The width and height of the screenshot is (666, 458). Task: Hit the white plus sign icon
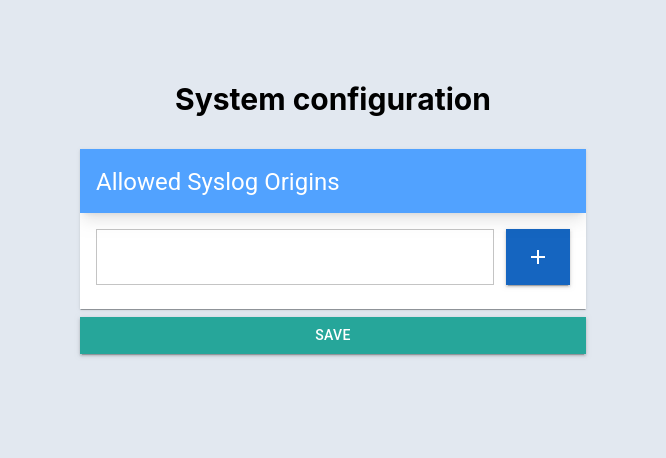538,257
